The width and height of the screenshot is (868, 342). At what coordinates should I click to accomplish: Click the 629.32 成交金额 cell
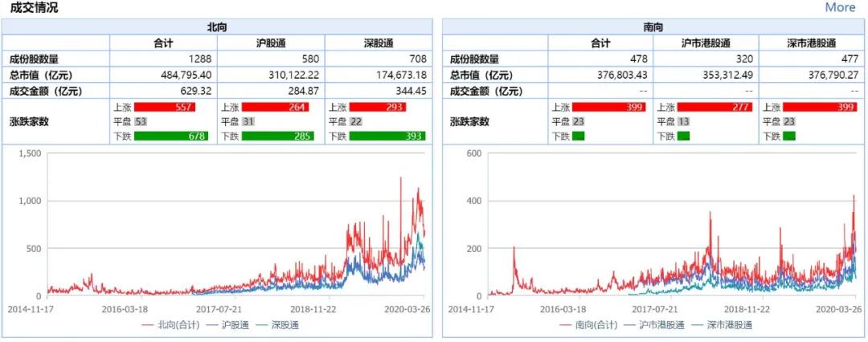tap(163, 91)
